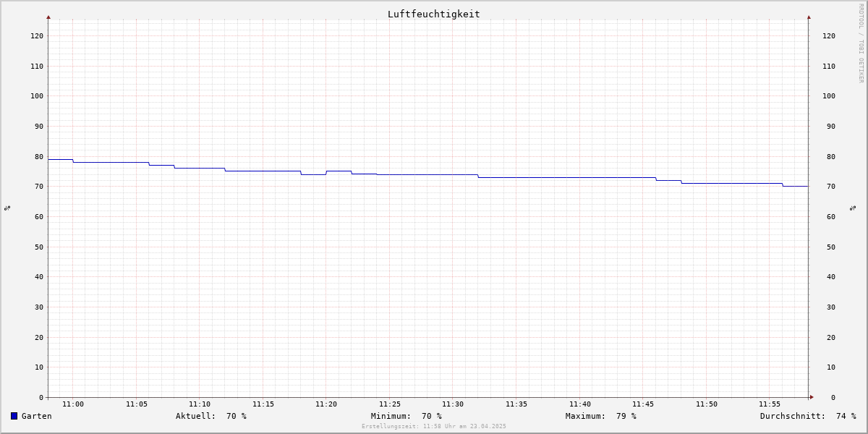Click the 11:05 time axis label
This screenshot has height=434, width=868.
coord(137,404)
